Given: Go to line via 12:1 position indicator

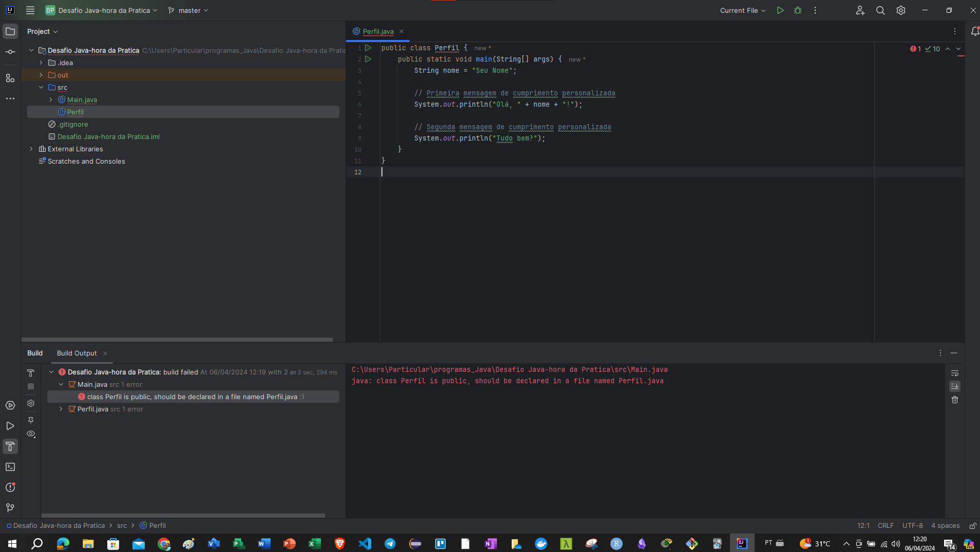Looking at the screenshot, I should (863, 526).
